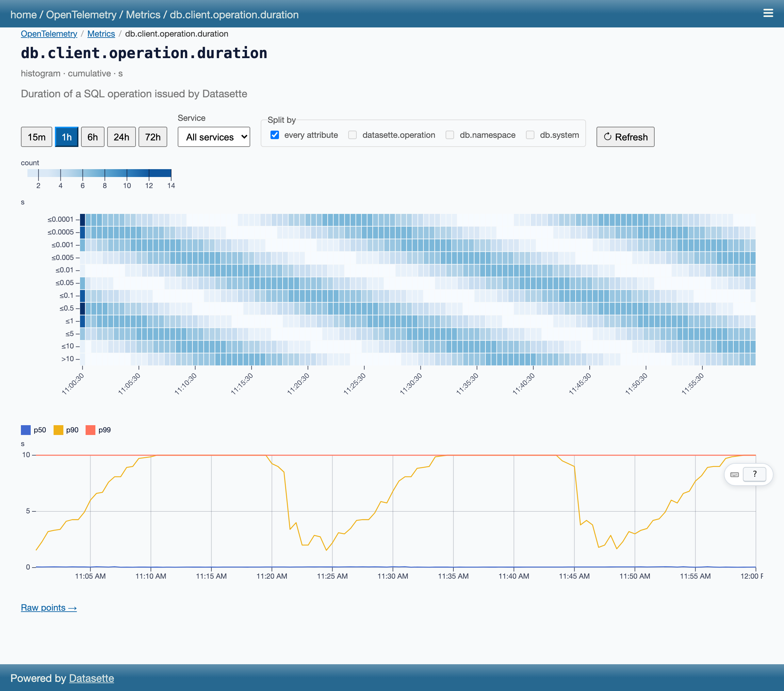Click the ≤0.1 heatmap row label
This screenshot has height=691, width=784.
66,295
